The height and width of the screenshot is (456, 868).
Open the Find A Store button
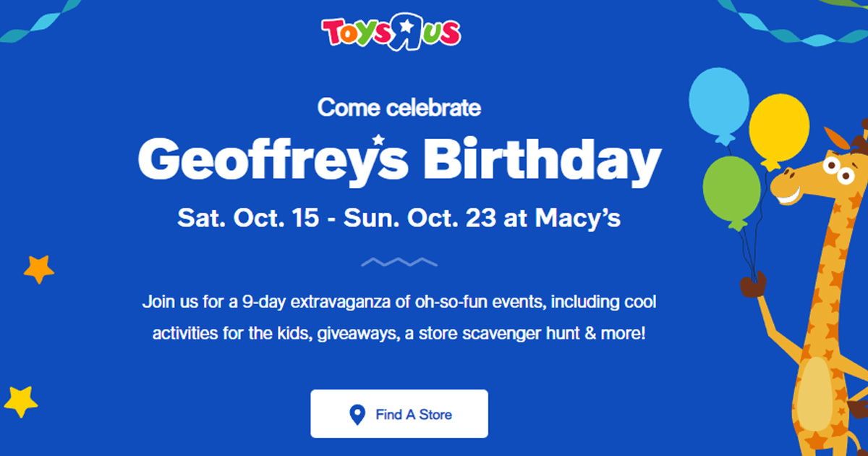(x=399, y=413)
